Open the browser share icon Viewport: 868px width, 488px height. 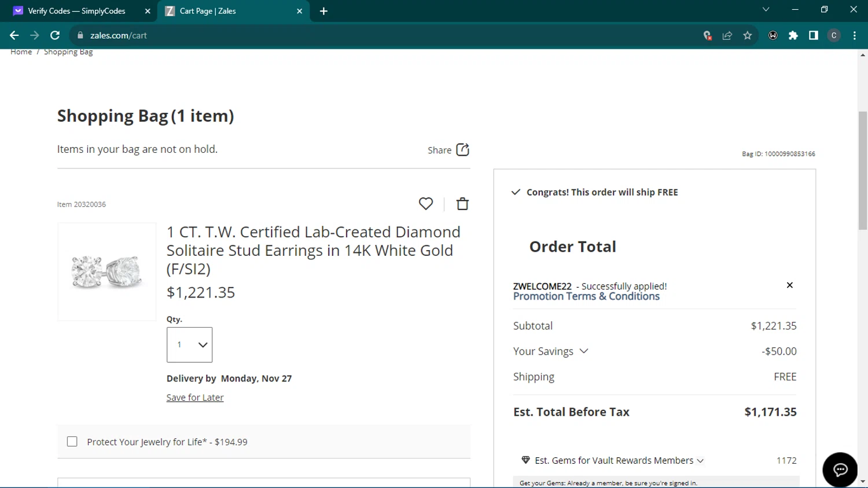(x=727, y=35)
